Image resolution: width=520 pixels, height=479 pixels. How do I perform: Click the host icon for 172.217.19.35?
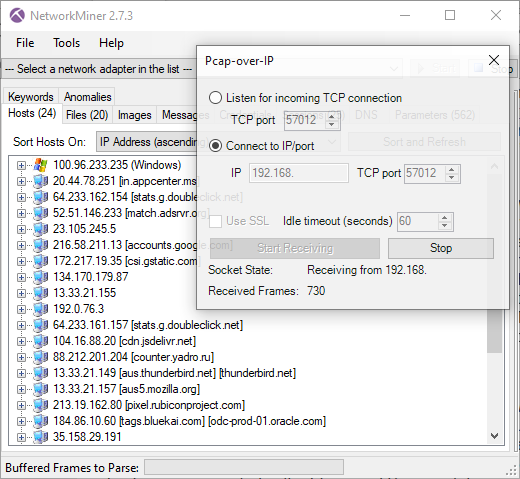[41, 261]
